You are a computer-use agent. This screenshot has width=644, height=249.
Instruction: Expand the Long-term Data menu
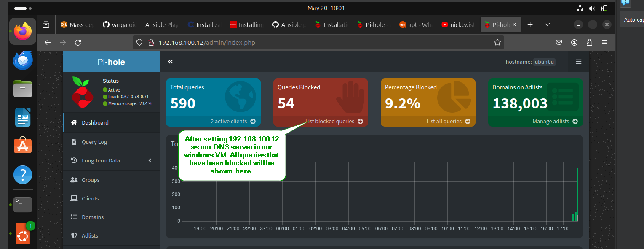111,160
